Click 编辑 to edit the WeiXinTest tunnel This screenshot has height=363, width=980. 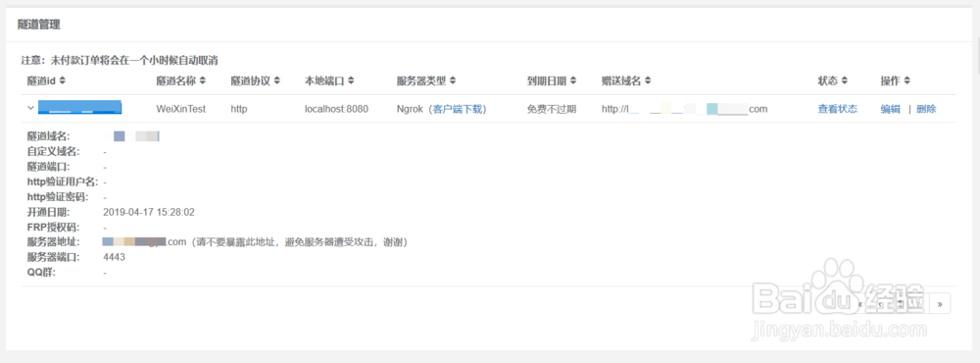click(891, 109)
